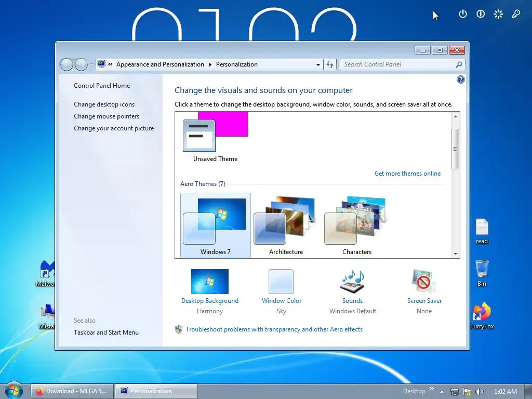Click Appearance and Personalization breadcrumb
The image size is (532, 399).
(160, 64)
